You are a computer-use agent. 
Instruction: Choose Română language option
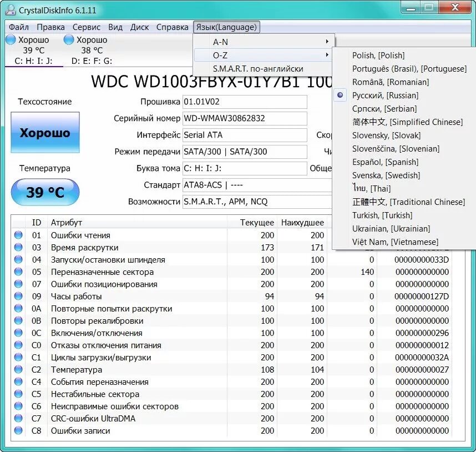click(404, 82)
